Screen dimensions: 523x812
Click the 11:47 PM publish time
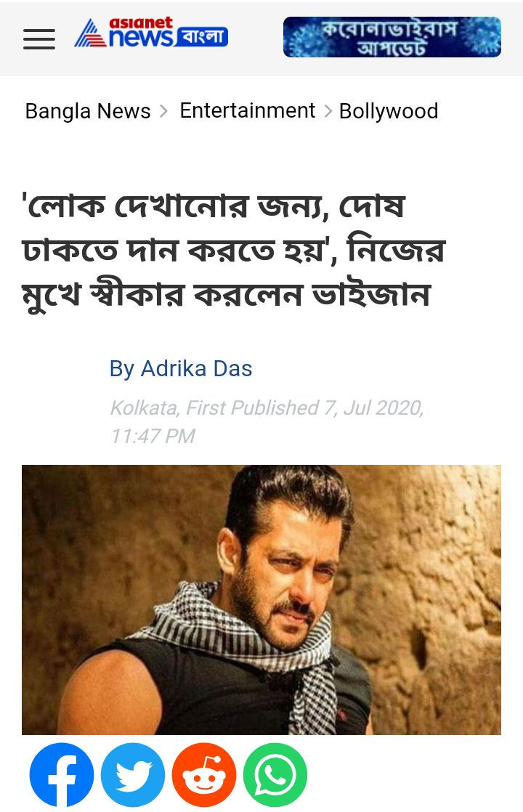click(x=153, y=436)
